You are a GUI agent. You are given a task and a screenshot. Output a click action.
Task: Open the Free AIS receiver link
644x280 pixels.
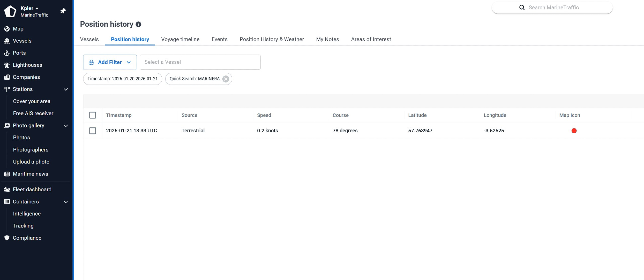click(33, 113)
